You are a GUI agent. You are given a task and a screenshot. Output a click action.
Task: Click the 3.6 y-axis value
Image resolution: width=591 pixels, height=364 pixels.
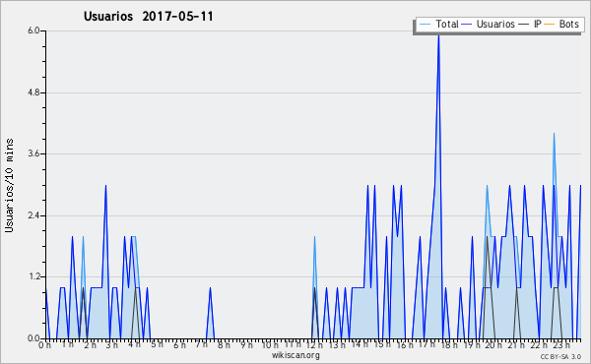pyautogui.click(x=33, y=153)
